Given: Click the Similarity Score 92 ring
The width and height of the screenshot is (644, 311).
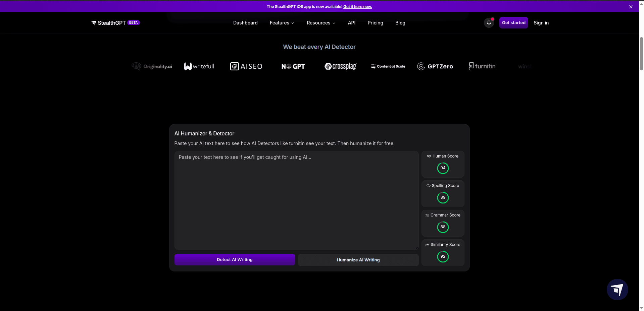Looking at the screenshot, I should click(443, 257).
